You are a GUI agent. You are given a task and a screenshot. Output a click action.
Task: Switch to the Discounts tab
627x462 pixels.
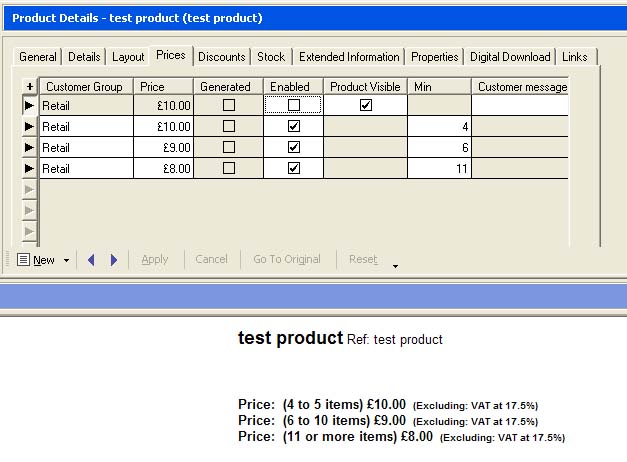click(x=221, y=57)
